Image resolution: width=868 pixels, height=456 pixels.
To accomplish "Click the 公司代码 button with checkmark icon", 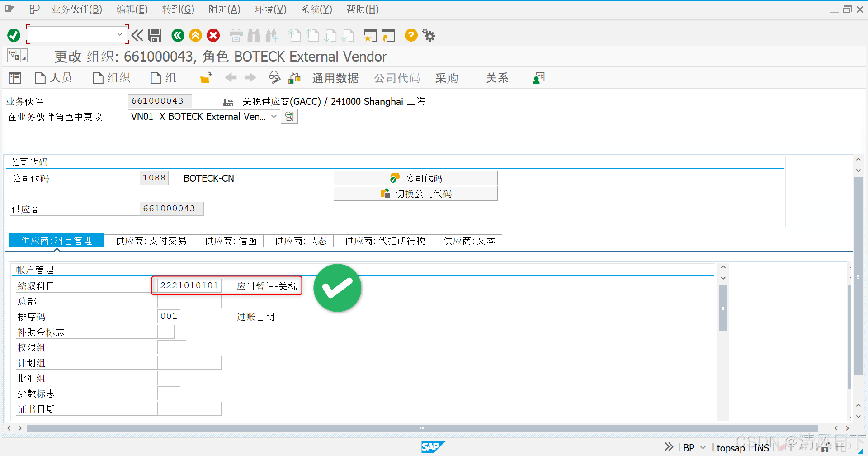I will tap(415, 178).
